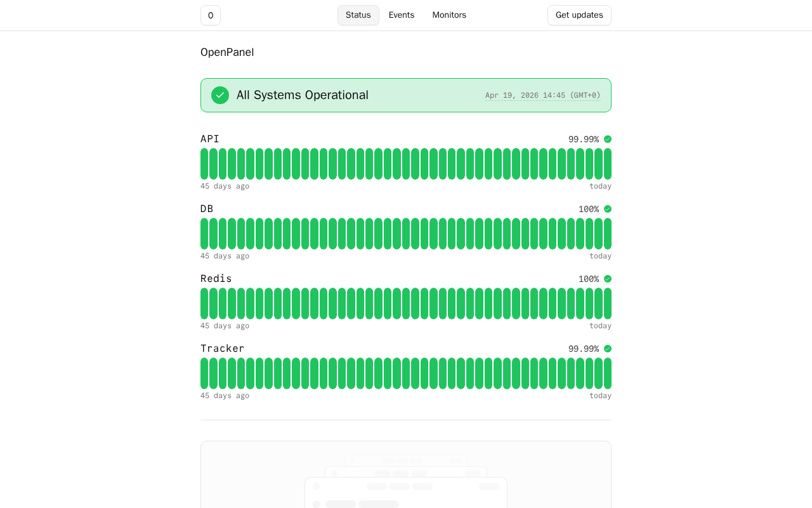Click the DB operational status check icon
Screen dimensions: 812x508
(608, 209)
